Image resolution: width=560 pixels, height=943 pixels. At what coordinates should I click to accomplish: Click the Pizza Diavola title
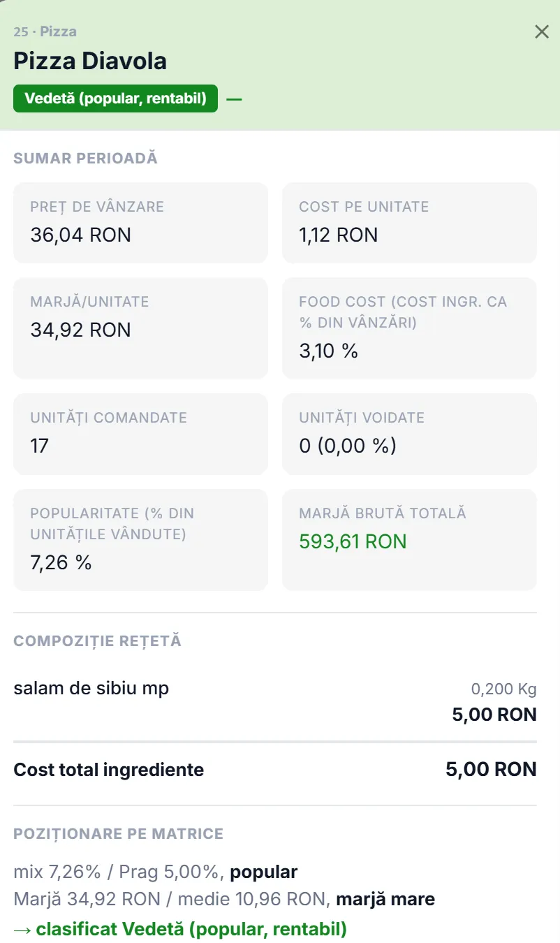click(x=90, y=61)
